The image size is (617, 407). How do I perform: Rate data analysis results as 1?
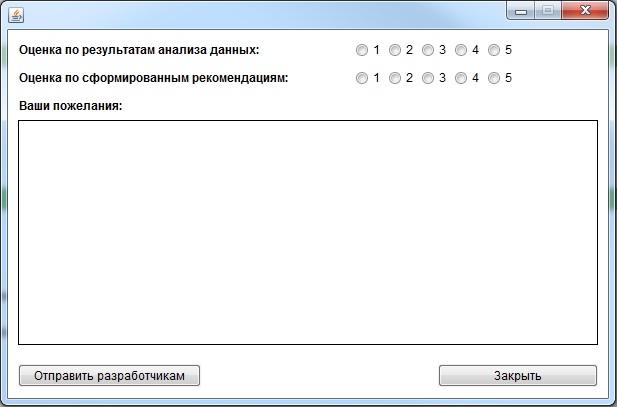362,50
